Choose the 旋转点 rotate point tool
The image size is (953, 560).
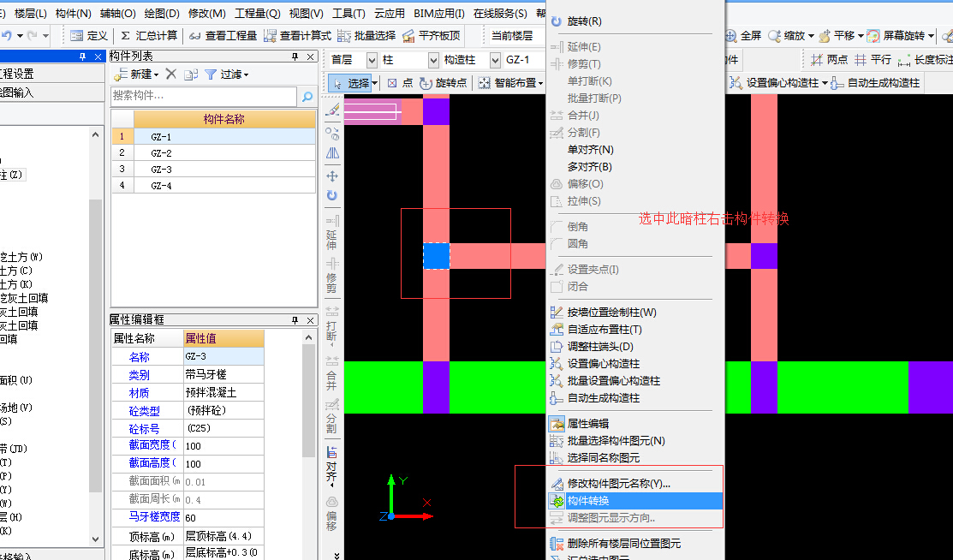pyautogui.click(x=444, y=83)
